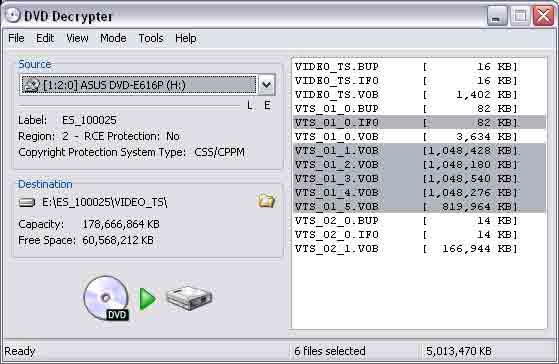559x364 pixels.
Task: Click the DVD Decrypter title bar icon
Action: click(13, 15)
